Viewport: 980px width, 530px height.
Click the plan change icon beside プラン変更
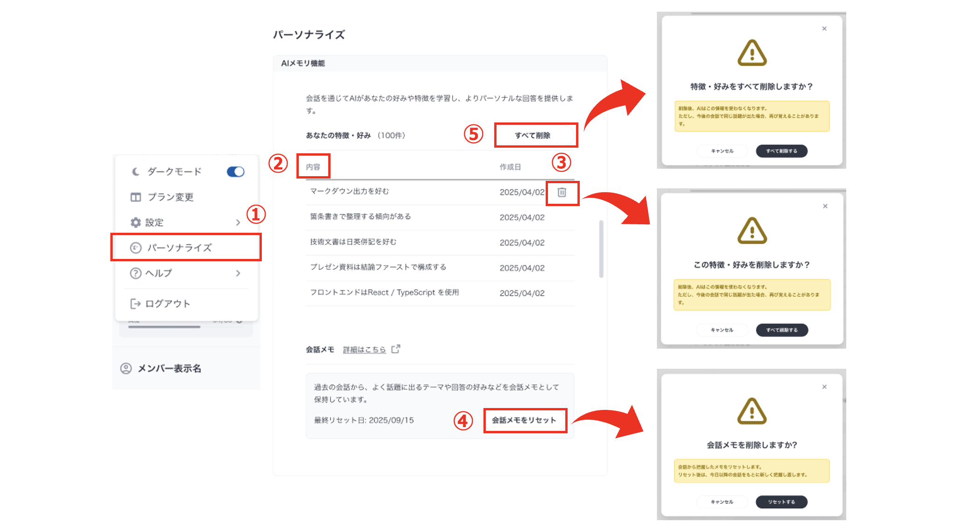(x=135, y=197)
